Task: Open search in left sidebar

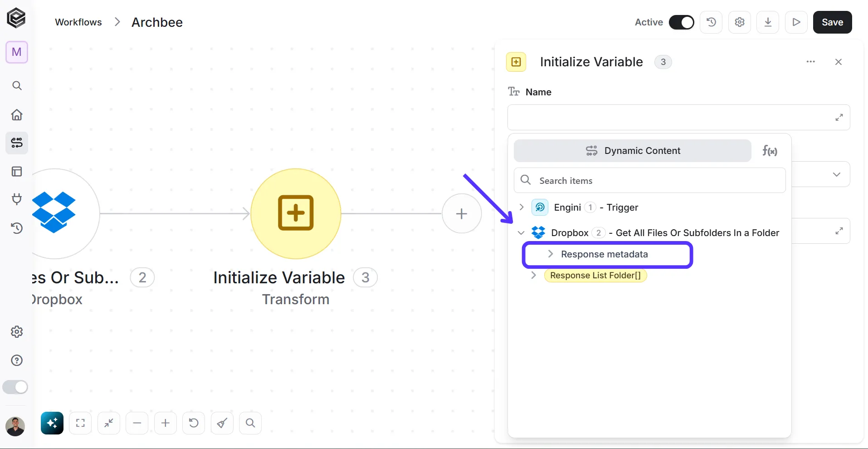Action: click(17, 86)
